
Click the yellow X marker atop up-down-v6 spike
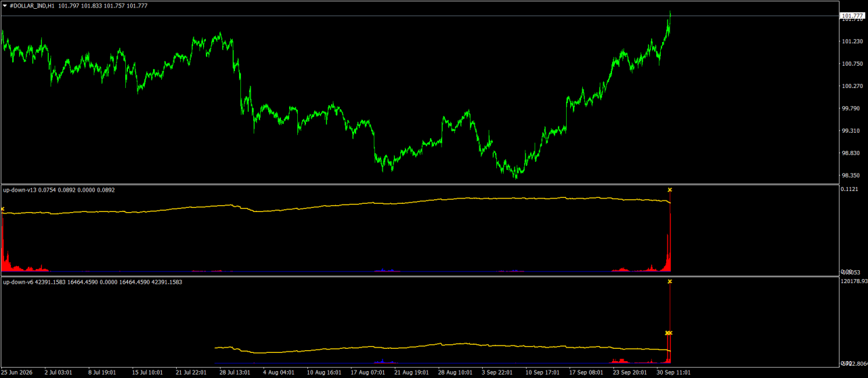coord(670,281)
